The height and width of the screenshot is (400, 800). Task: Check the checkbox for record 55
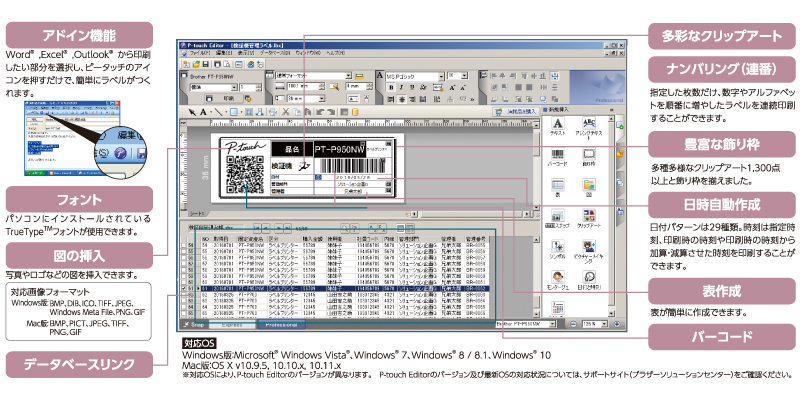184,252
